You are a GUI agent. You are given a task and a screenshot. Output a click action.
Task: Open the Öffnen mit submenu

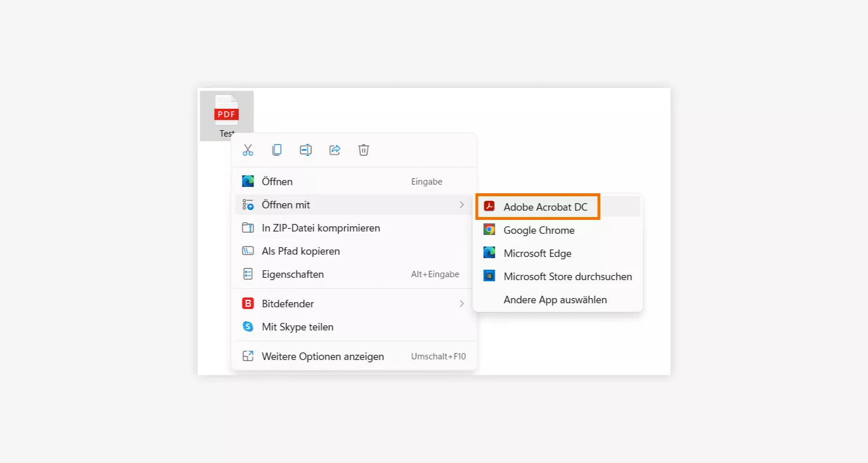pyautogui.click(x=354, y=205)
